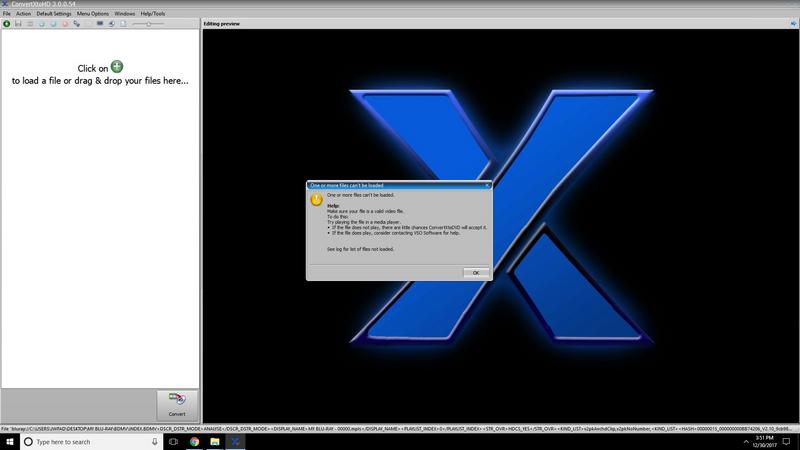This screenshot has width=800, height=450.
Task: Click the dark blue screen toolbar icon
Action: point(100,23)
